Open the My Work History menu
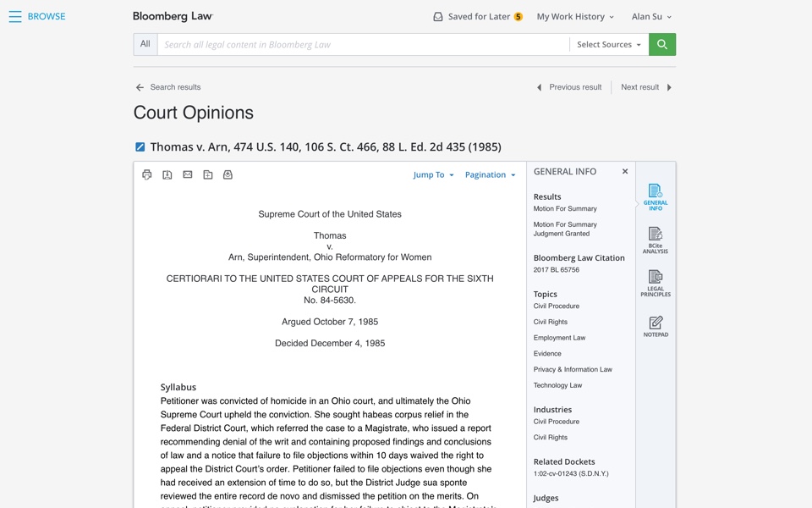 (x=575, y=17)
